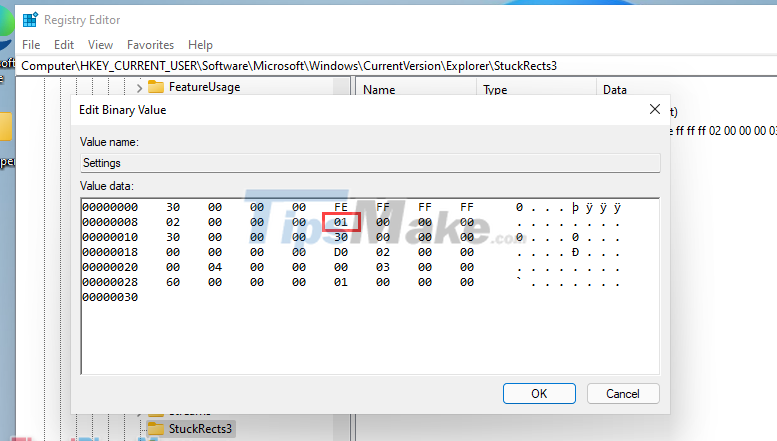Click the offset label 00000000
777x441 pixels.
tap(110, 207)
